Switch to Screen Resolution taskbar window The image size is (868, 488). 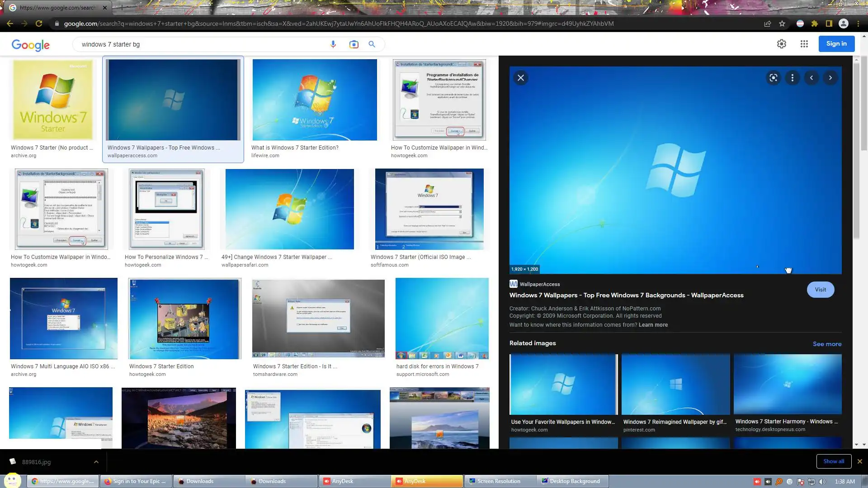click(499, 481)
